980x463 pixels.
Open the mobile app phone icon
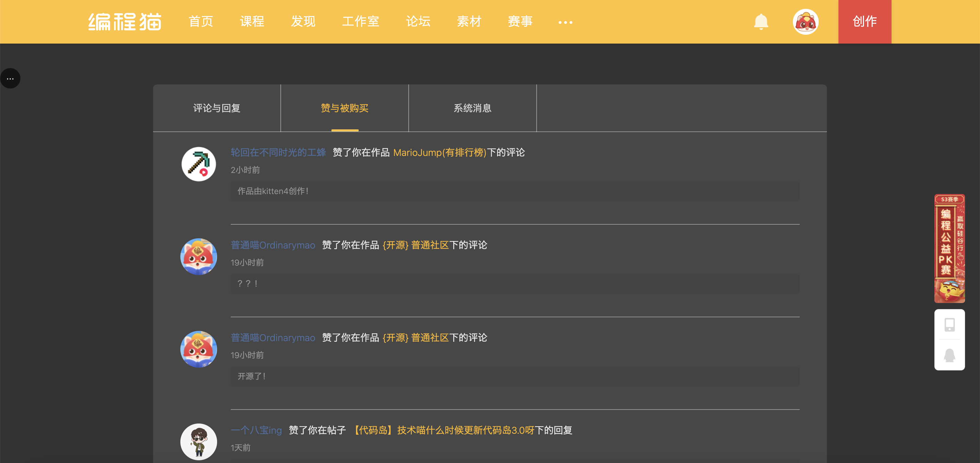pyautogui.click(x=950, y=324)
